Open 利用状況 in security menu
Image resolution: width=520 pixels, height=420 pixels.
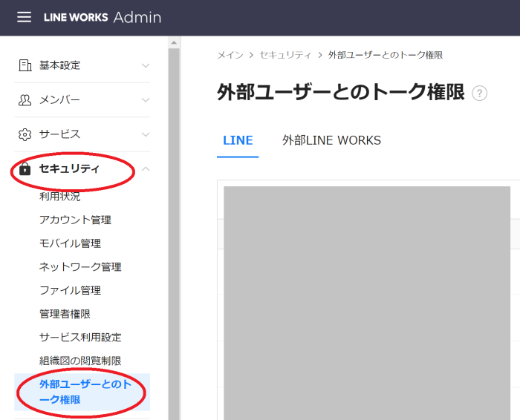coord(60,197)
